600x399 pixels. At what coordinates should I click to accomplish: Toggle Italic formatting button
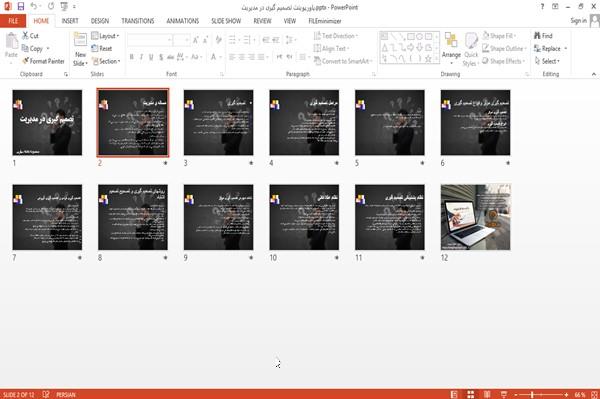tap(141, 57)
